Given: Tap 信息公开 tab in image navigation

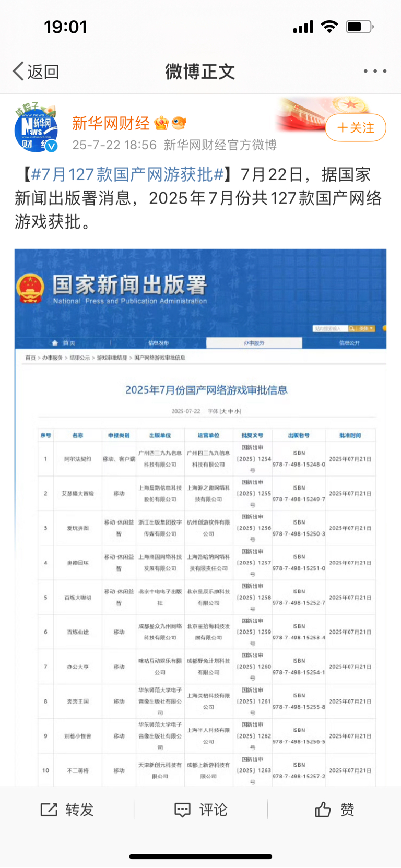Looking at the screenshot, I should (349, 343).
